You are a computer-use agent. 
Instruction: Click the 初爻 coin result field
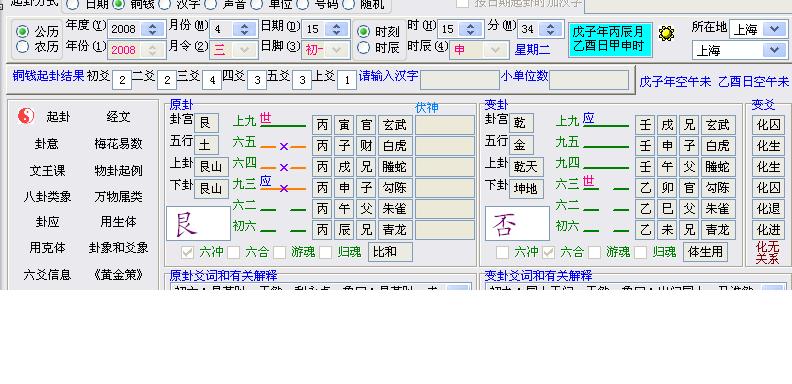122,80
